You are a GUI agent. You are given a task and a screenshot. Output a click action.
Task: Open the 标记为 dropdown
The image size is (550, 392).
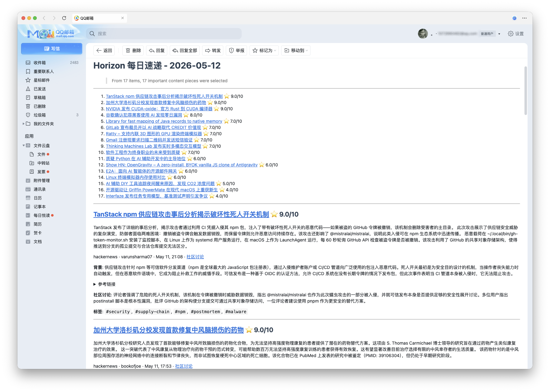264,50
